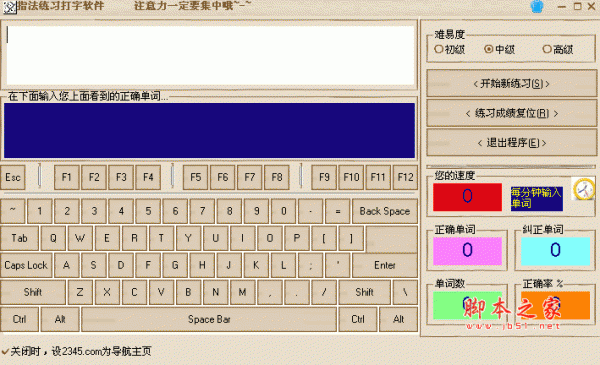
Task: Click the Shift key beside the backslash key
Action: point(364,292)
